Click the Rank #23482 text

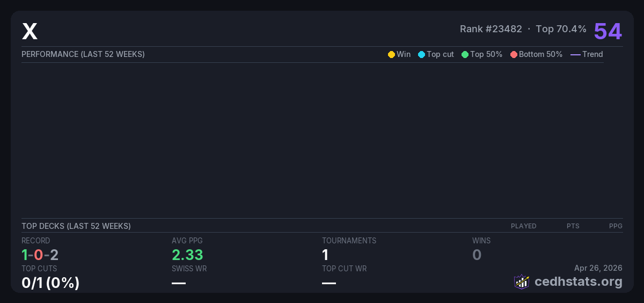(x=491, y=29)
